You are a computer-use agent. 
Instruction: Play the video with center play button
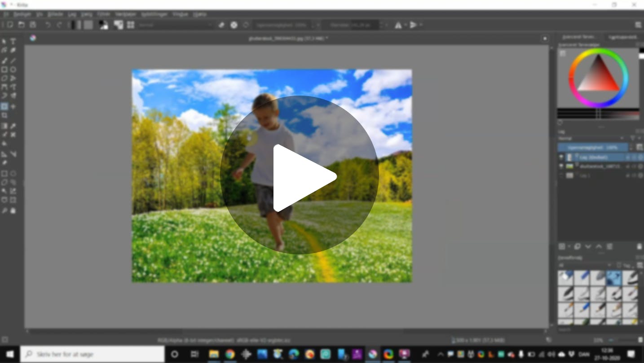(x=299, y=175)
